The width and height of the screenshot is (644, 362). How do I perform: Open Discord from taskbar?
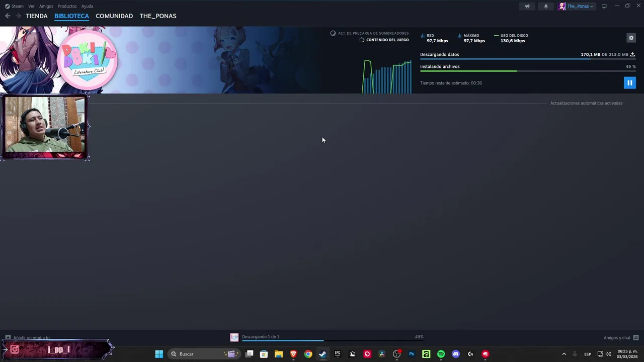(456, 354)
